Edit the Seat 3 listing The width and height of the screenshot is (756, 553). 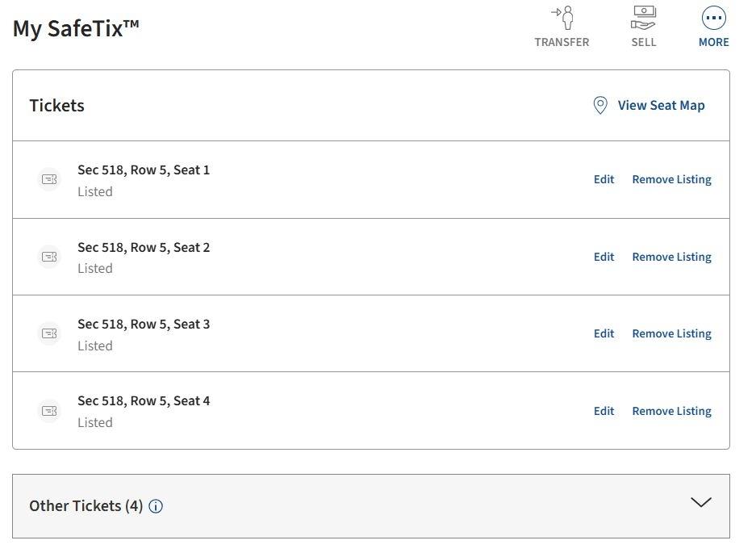coord(604,333)
